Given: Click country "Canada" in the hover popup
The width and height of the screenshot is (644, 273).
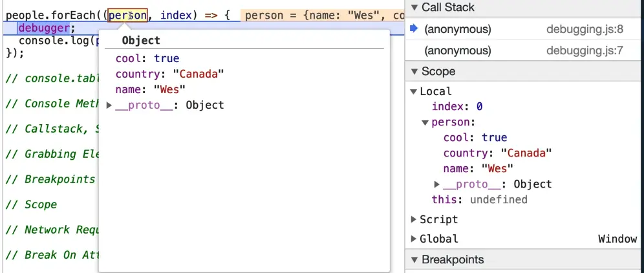Looking at the screenshot, I should pos(169,74).
